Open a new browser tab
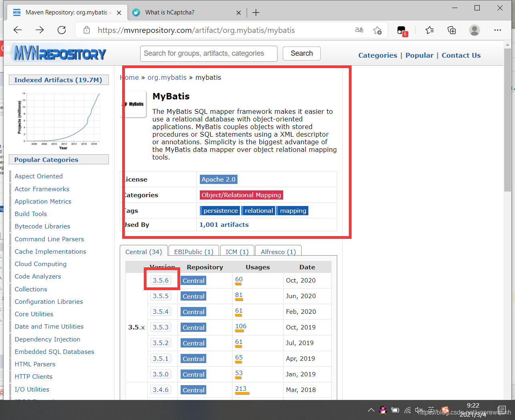Viewport: 515px width, 420px height. 256,12
